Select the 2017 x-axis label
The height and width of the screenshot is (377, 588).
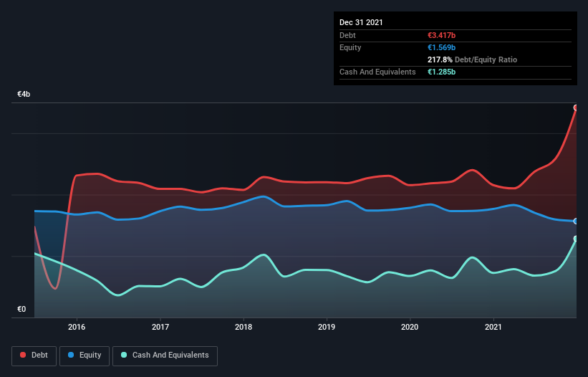(x=160, y=327)
